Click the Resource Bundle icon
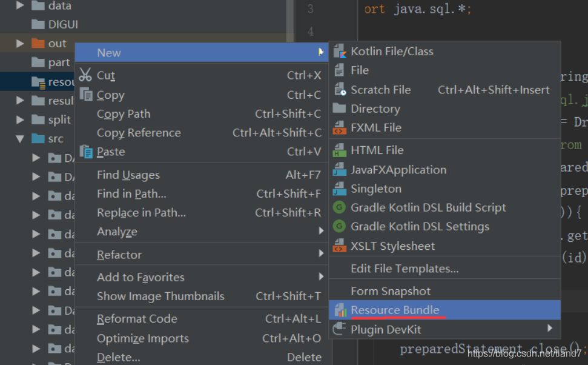Viewport: 588px width, 365px height. click(340, 310)
